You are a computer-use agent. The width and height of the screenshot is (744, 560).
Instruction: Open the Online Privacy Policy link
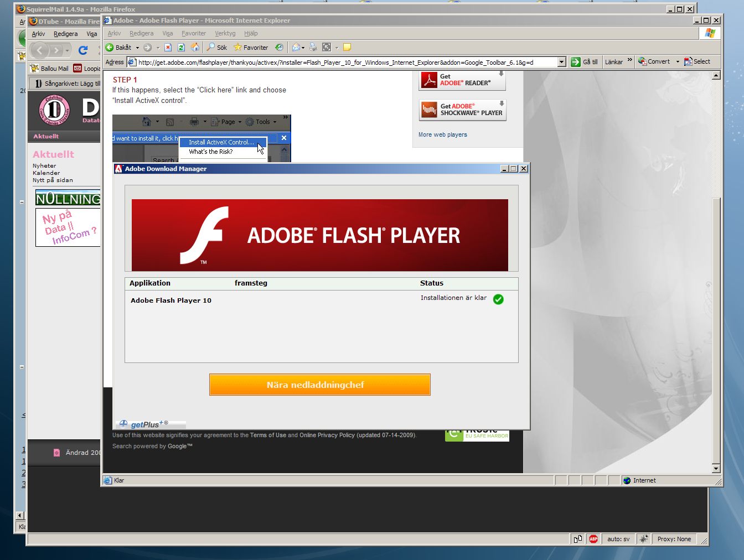click(327, 435)
